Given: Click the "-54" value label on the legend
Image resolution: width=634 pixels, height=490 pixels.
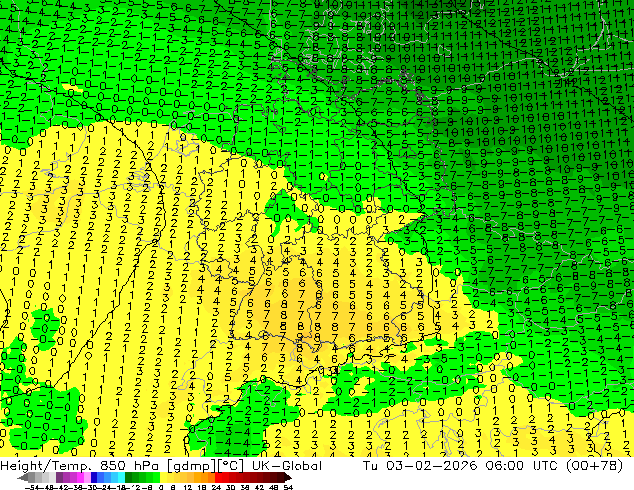Looking at the screenshot, I should click(32, 487).
